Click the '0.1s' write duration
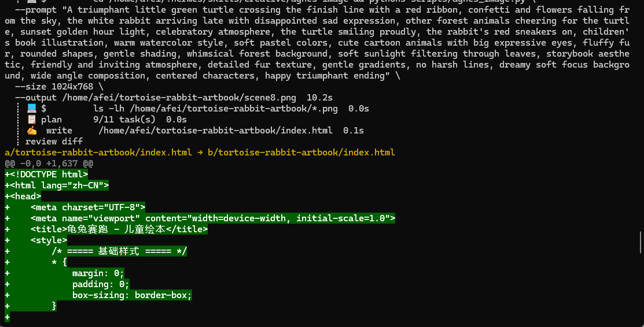The height and width of the screenshot is (327, 644). 354,131
